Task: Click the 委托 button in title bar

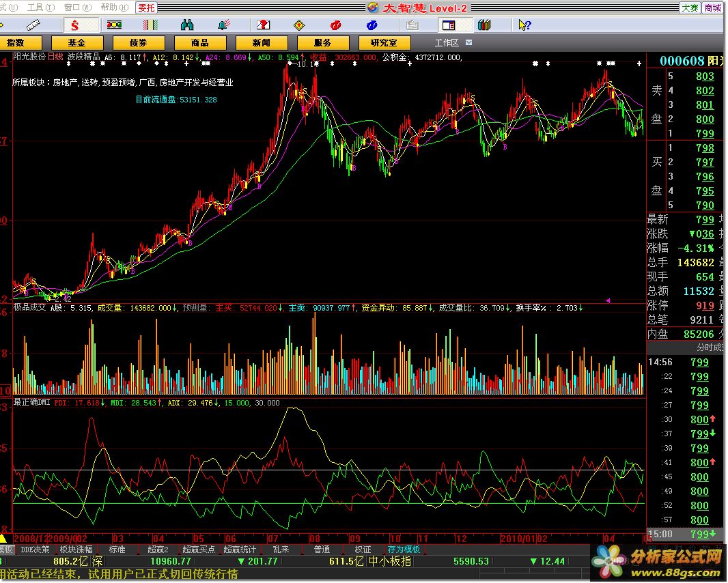Action: click(146, 8)
